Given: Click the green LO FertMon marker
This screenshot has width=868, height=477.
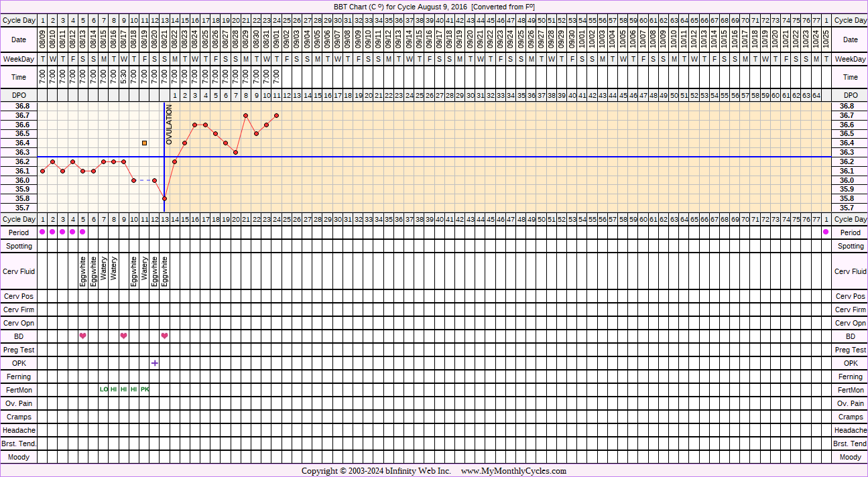Looking at the screenshot, I should click(104, 390).
